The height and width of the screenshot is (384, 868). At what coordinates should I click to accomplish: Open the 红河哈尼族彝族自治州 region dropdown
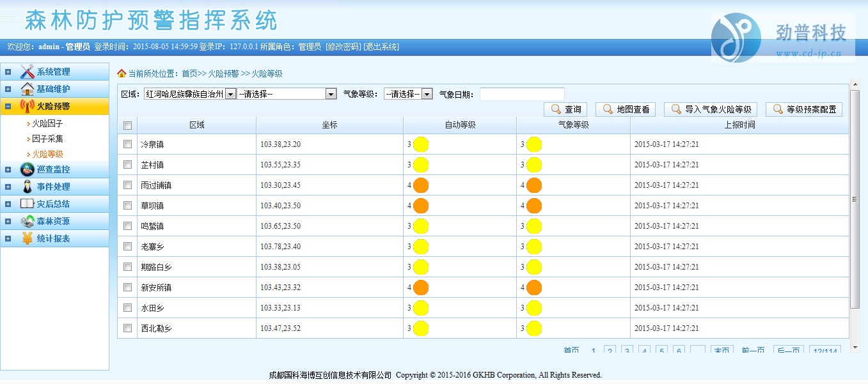coord(190,94)
